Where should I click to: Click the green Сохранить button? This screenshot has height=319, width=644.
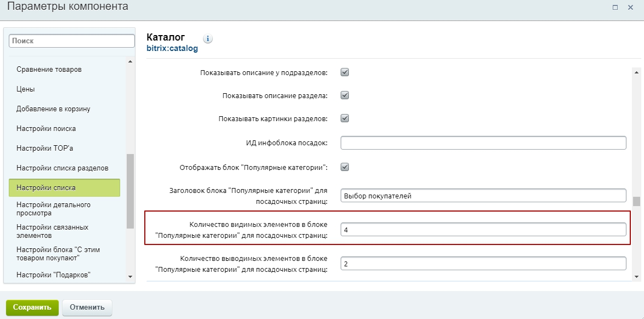pyautogui.click(x=32, y=307)
